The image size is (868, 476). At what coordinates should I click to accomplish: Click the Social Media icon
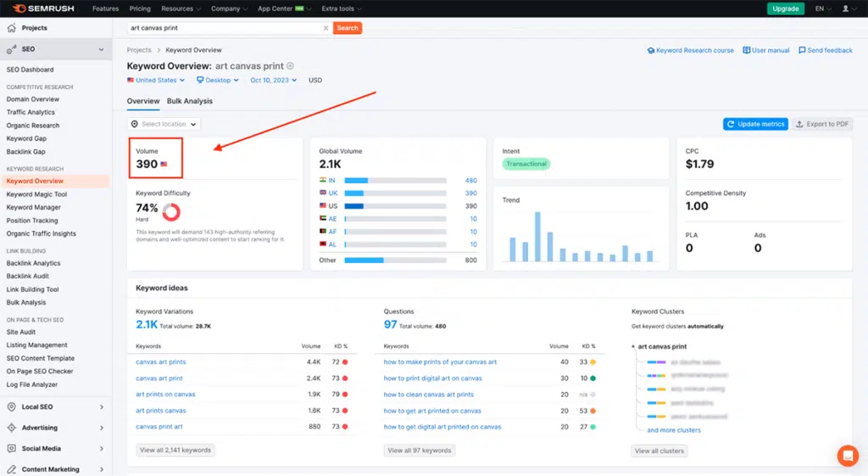(x=12, y=448)
